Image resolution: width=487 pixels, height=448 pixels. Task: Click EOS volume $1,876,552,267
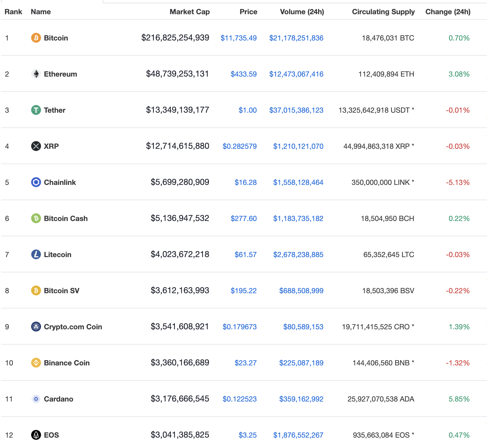coord(298,435)
